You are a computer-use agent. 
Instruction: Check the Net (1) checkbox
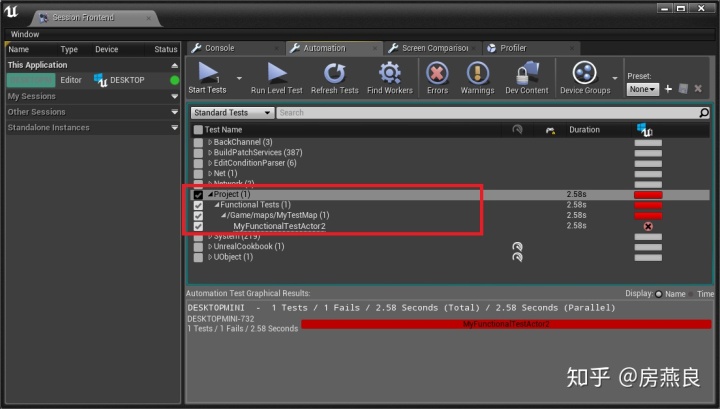pos(198,174)
